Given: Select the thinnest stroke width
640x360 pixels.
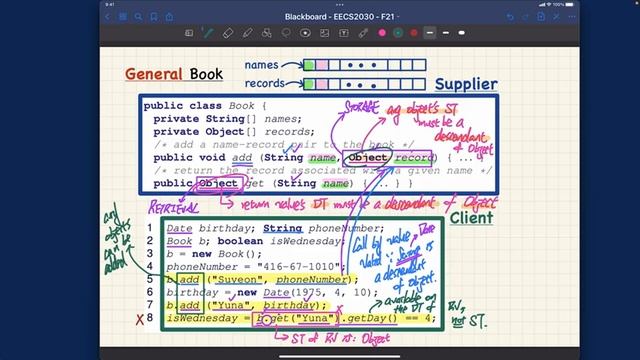Looking at the screenshot, I should point(430,33).
